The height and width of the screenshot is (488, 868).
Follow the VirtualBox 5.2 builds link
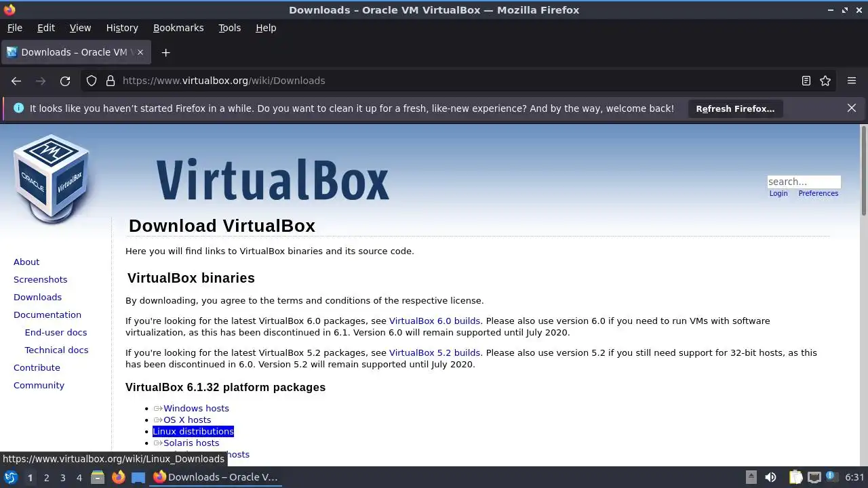[434, 352]
